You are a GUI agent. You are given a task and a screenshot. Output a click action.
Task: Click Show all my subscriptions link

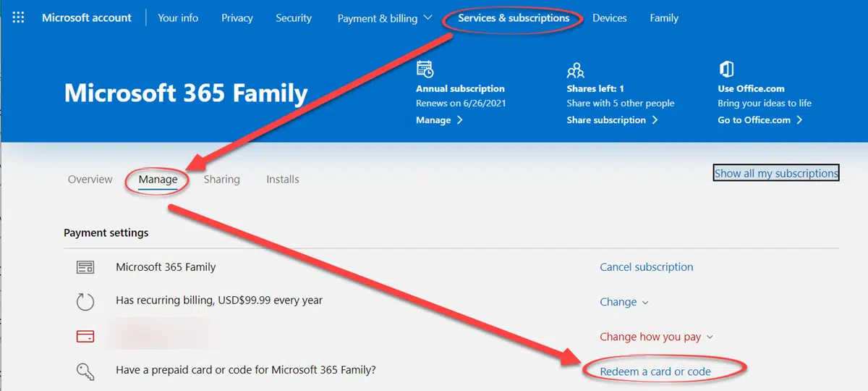776,173
